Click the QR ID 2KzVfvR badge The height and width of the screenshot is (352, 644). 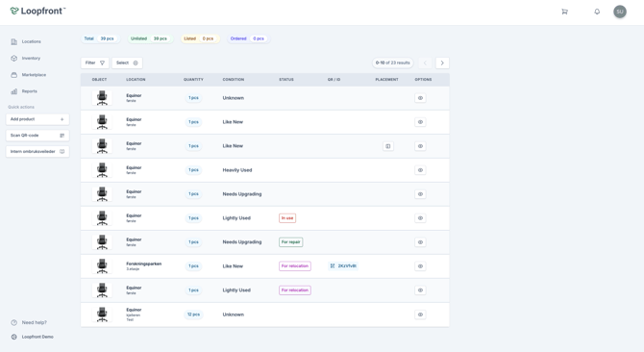coord(343,266)
